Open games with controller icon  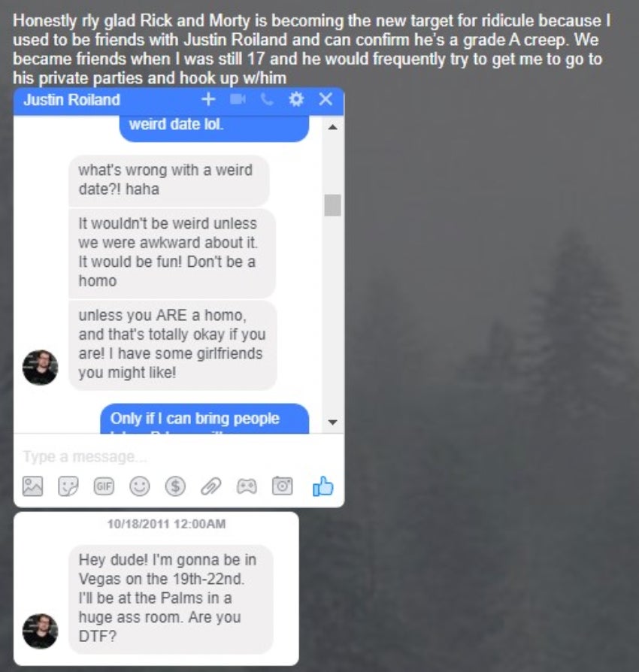[247, 486]
